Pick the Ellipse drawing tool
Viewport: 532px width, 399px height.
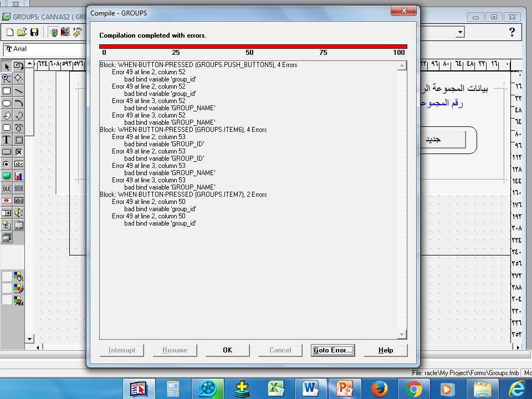click(x=7, y=103)
